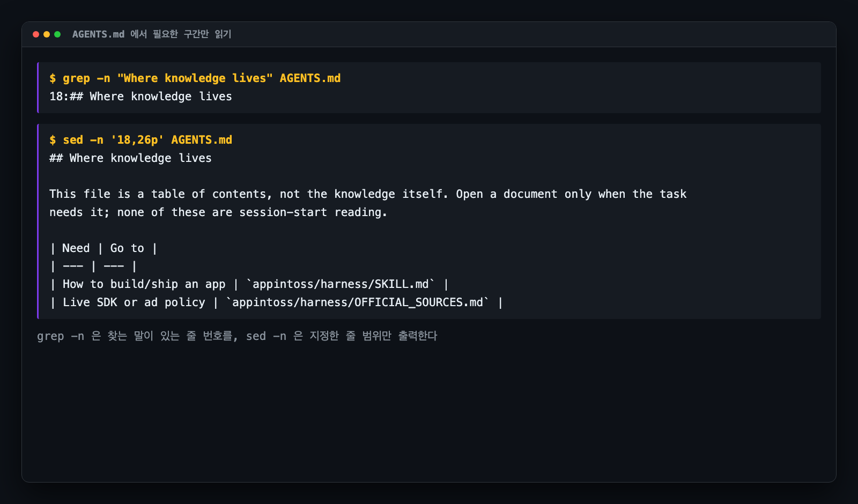Click the window title "AGENTS.md 에서 필요한 구간만 읽기"
The image size is (858, 504).
152,34
